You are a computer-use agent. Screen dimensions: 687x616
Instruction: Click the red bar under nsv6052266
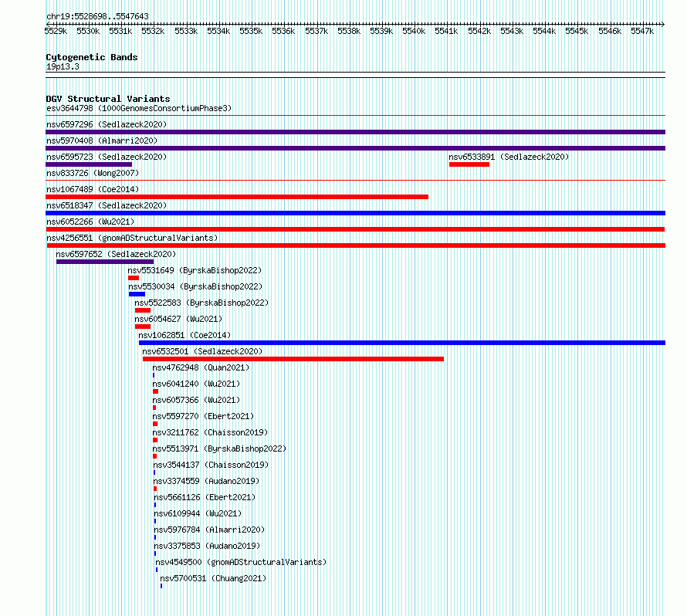pyautogui.click(x=355, y=229)
